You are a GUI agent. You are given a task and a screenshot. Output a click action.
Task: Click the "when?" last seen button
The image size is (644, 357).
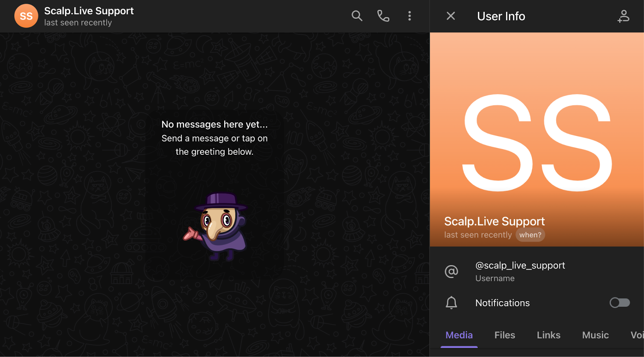click(530, 235)
